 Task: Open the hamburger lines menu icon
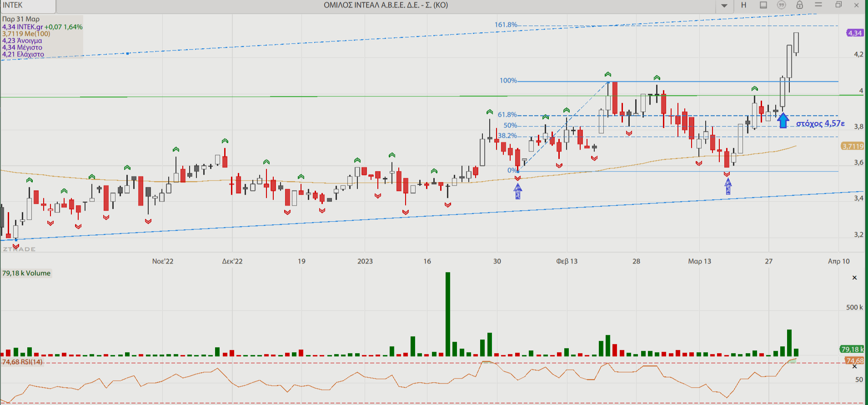(818, 5)
